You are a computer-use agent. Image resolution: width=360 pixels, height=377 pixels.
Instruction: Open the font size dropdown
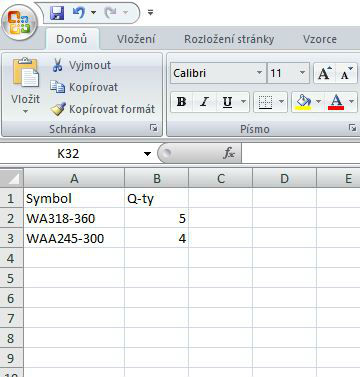pyautogui.click(x=302, y=73)
